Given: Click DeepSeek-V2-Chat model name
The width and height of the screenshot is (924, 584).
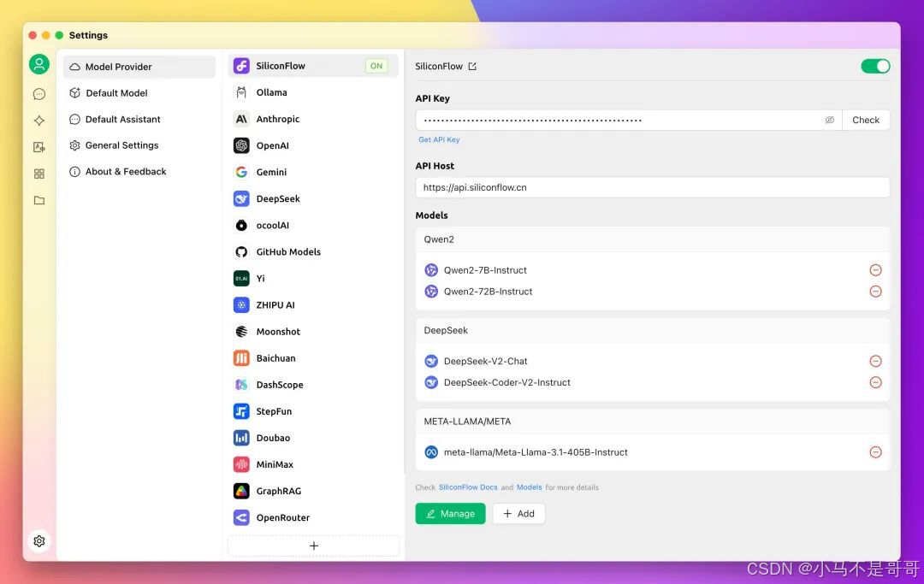Looking at the screenshot, I should tap(486, 361).
